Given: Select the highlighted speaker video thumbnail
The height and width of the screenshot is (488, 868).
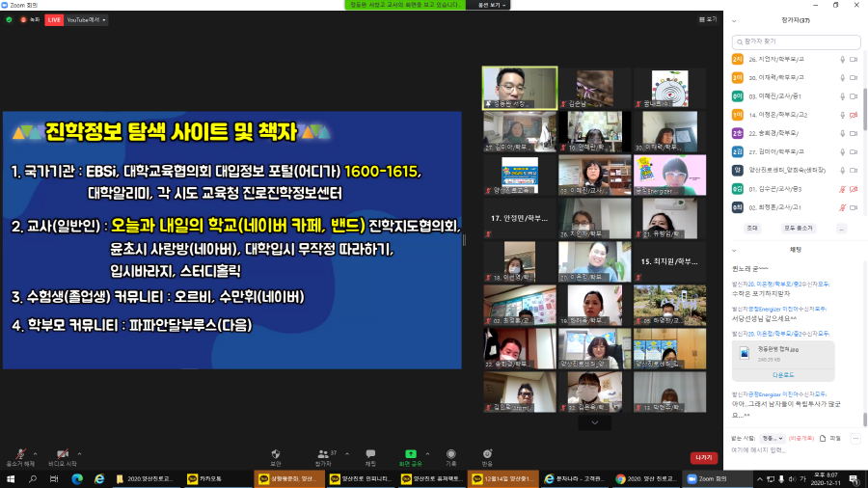Looking at the screenshot, I should pos(520,88).
